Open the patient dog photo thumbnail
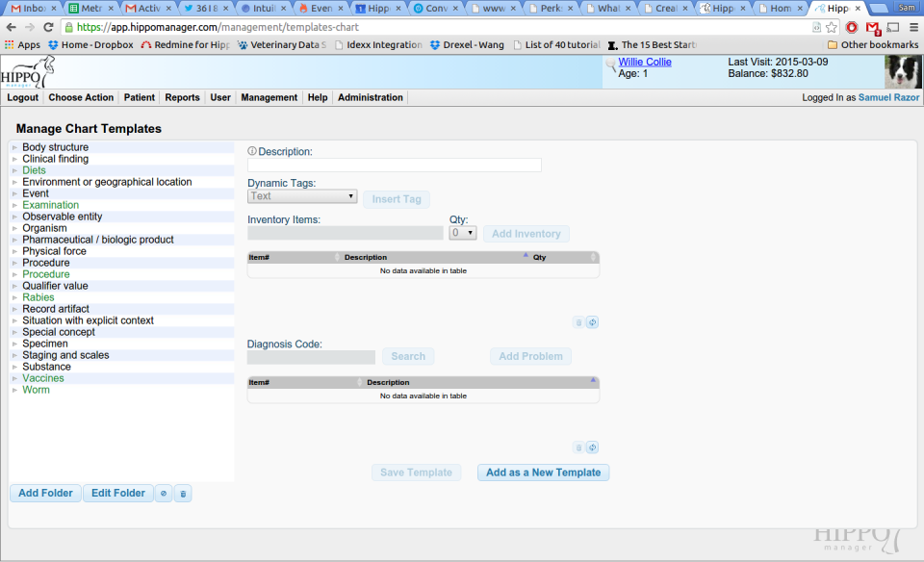924x562 pixels. [x=903, y=72]
